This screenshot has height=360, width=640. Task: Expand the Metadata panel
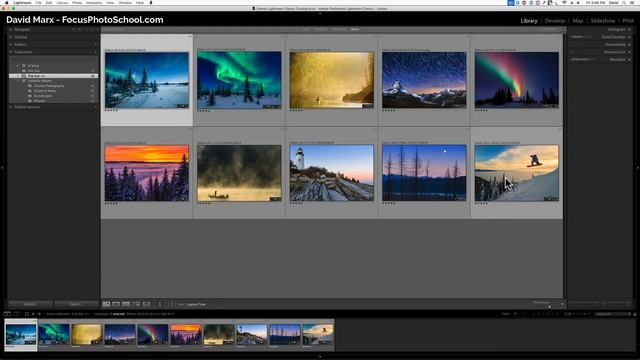click(629, 60)
